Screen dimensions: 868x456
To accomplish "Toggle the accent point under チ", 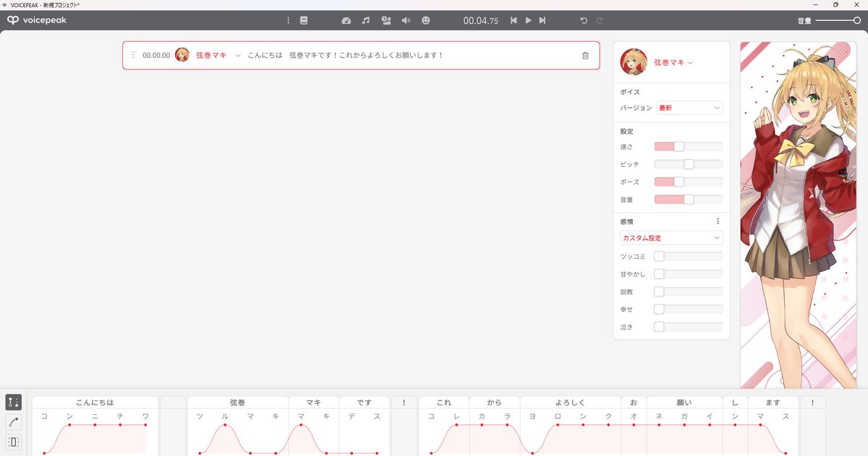I will (x=120, y=425).
